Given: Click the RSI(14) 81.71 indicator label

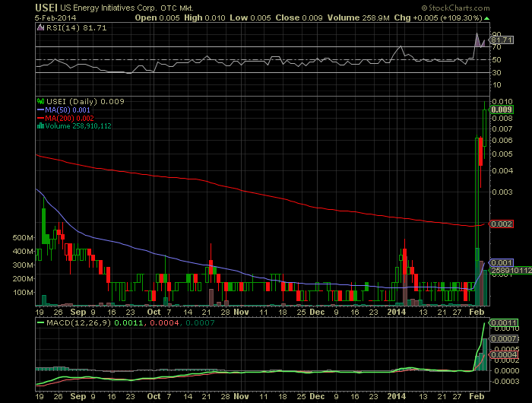Looking at the screenshot, I should pos(76,28).
